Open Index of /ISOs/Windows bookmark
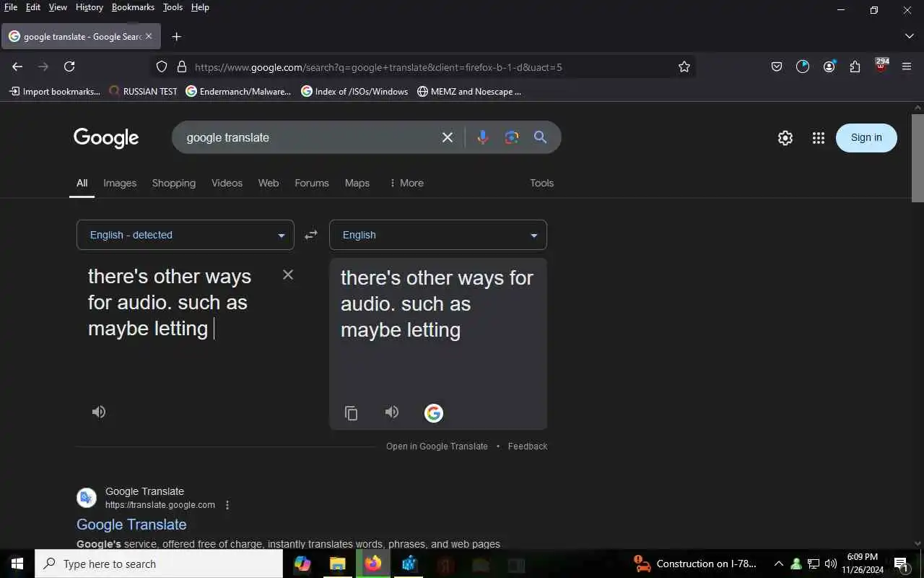924x578 pixels. click(354, 92)
